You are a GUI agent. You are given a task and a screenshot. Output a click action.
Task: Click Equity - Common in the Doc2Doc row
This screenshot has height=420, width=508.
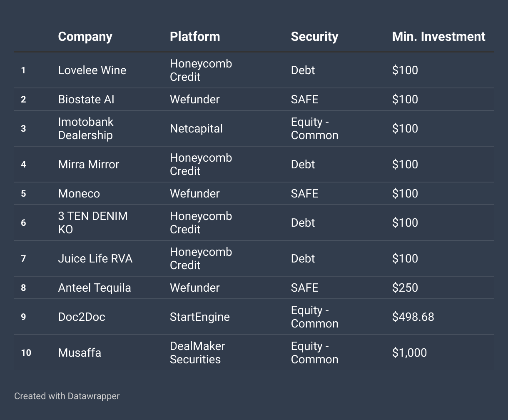(x=315, y=317)
